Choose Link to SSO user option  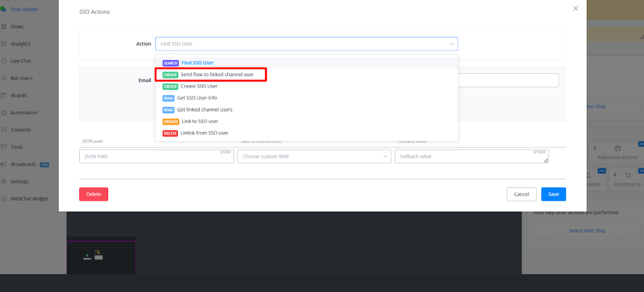point(199,121)
